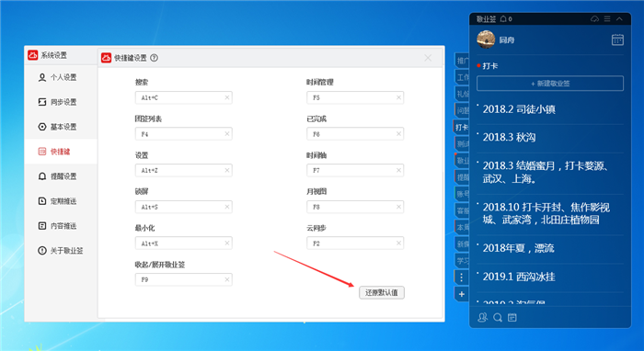This screenshot has width=644, height=351.
Task: Click the red 快捷键设置 logo icon
Action: [x=106, y=58]
